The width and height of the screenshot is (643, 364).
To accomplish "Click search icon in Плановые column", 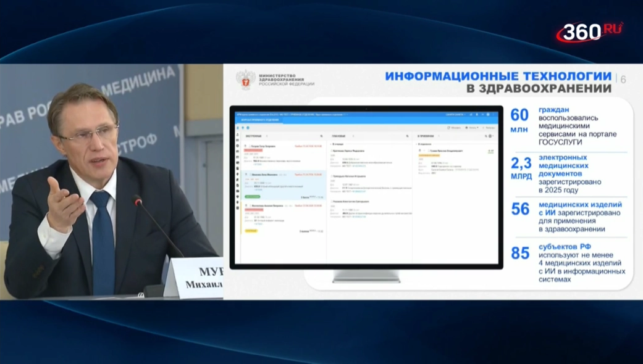I will point(407,136).
